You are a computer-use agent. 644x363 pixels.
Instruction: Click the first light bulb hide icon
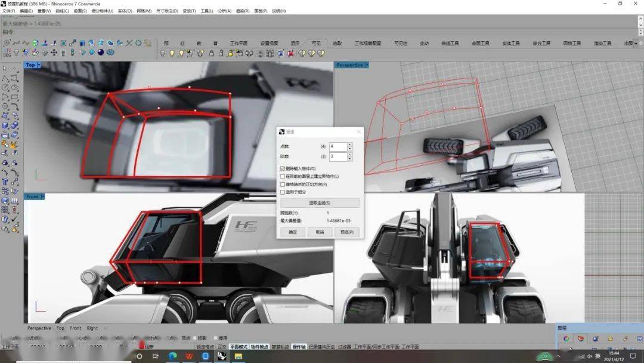tap(163, 54)
